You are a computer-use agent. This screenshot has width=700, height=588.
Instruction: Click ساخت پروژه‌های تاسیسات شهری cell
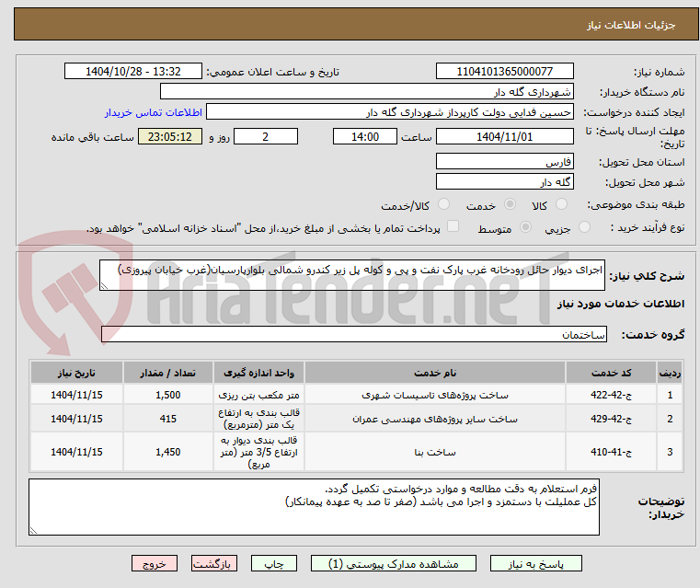(x=435, y=395)
